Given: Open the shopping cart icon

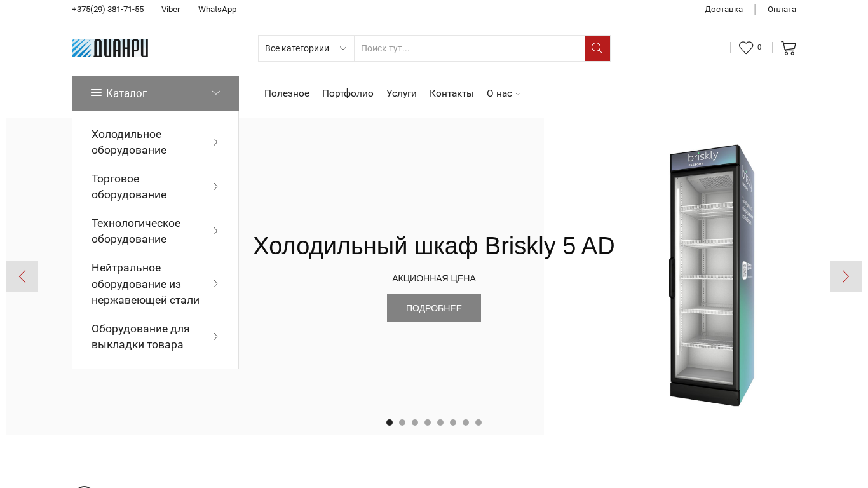Looking at the screenshot, I should [789, 48].
